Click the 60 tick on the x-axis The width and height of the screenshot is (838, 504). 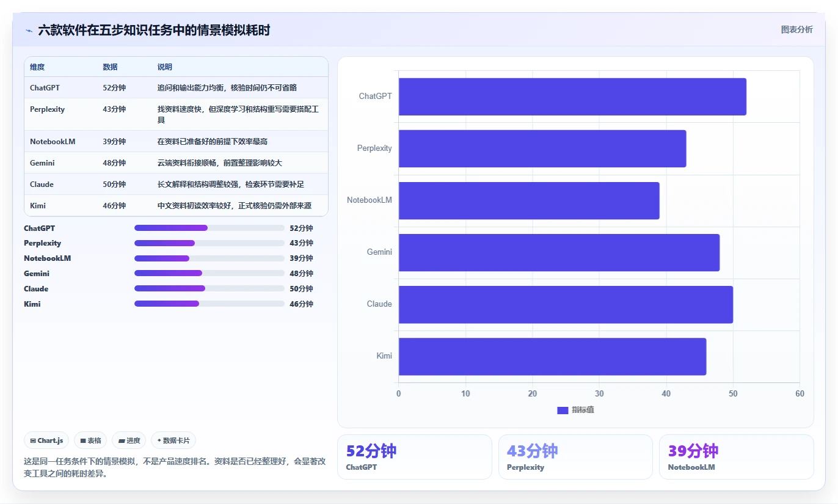pos(800,394)
